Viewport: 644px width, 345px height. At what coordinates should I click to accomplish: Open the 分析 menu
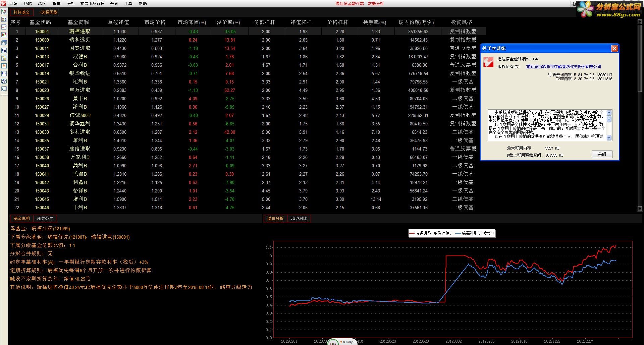(x=71, y=4)
